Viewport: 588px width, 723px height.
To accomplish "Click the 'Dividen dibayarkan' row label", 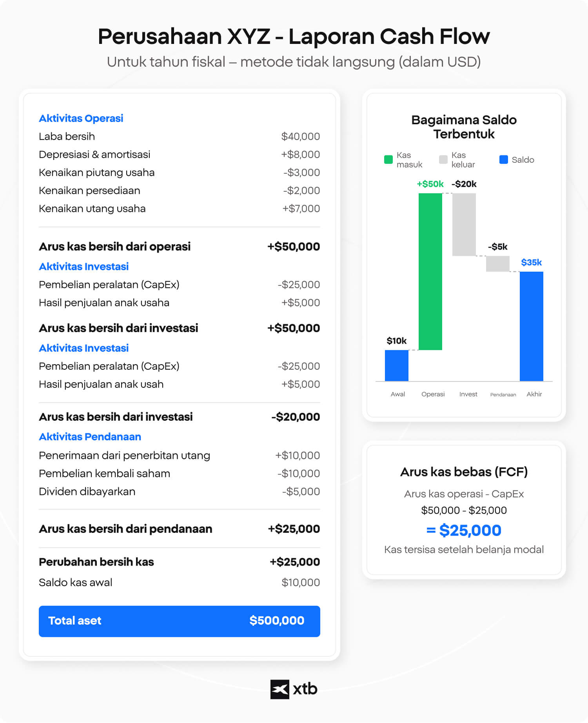I will (87, 492).
